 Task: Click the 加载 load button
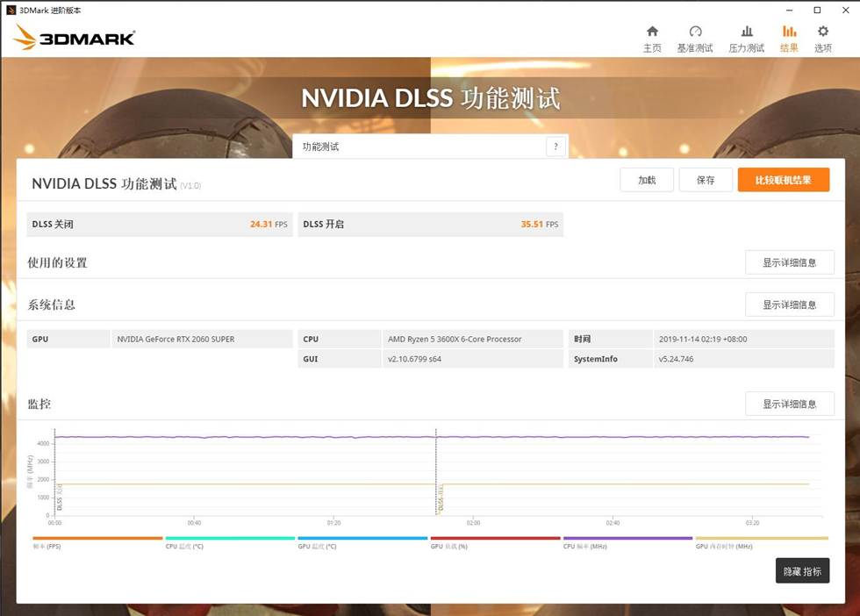[x=647, y=180]
